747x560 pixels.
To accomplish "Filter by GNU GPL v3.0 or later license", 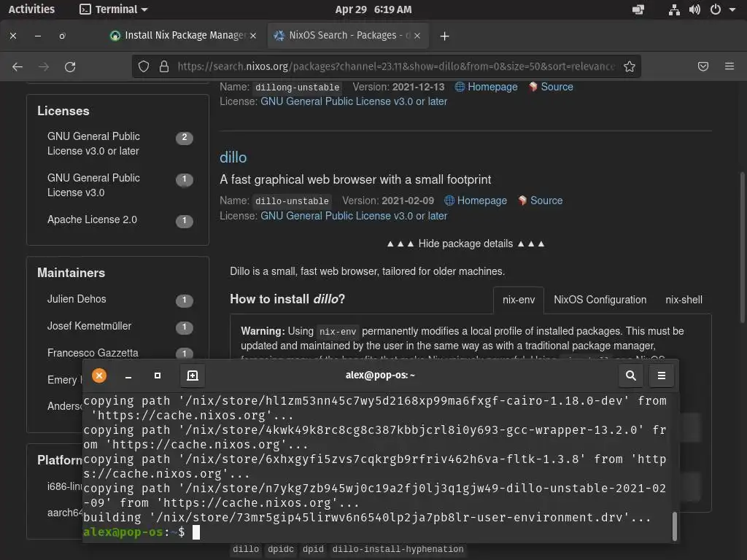I will tap(119, 144).
